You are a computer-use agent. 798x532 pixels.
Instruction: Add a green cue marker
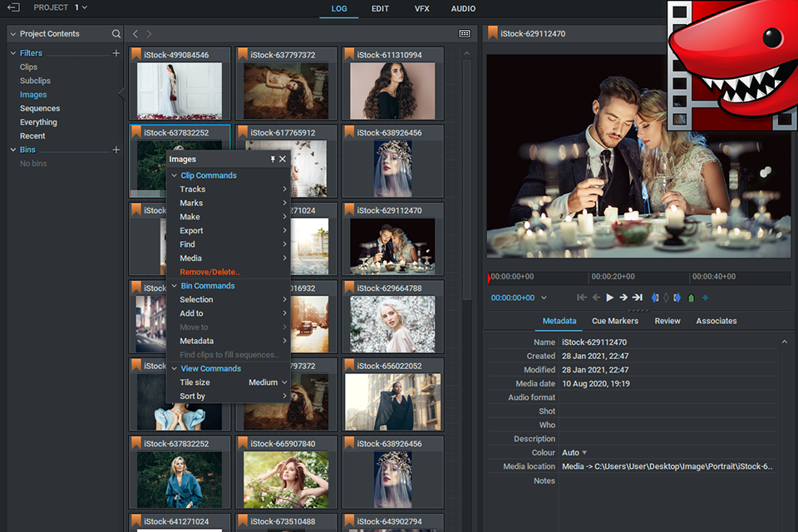pos(691,298)
